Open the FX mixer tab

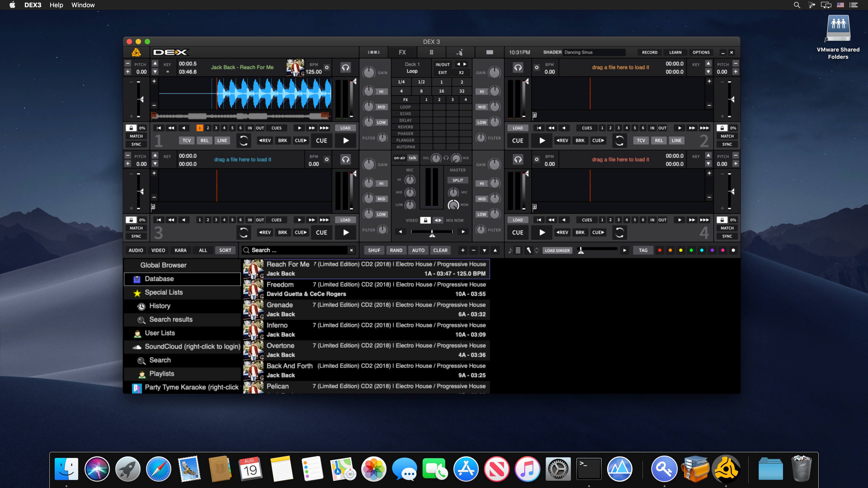(x=402, y=52)
